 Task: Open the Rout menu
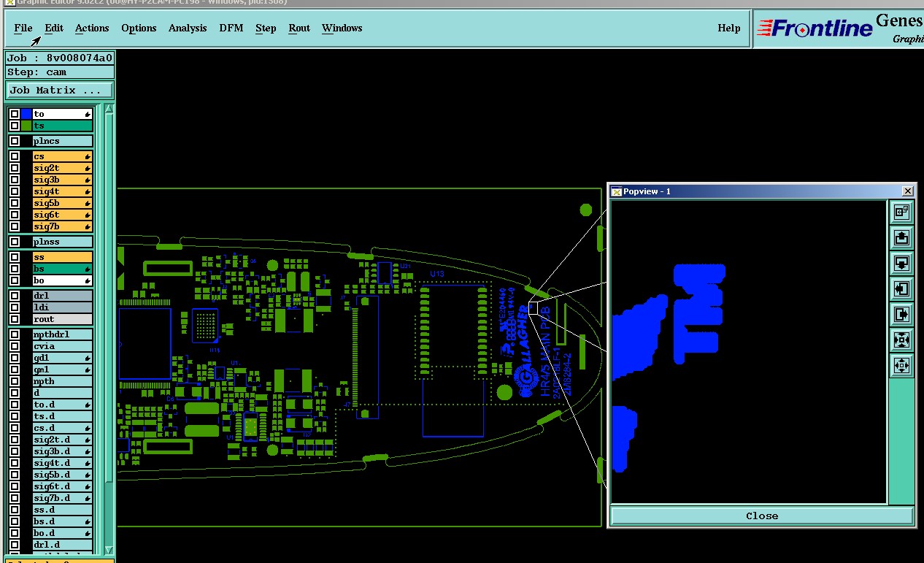299,28
